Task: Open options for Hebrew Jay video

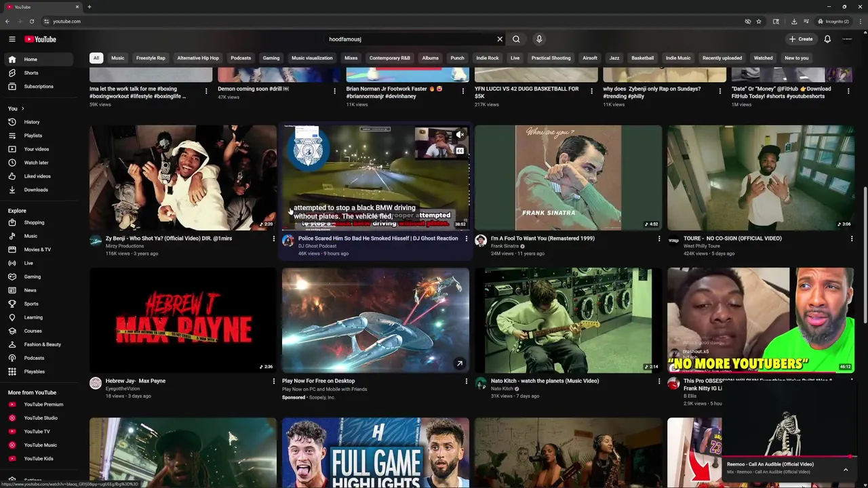Action: (274, 381)
